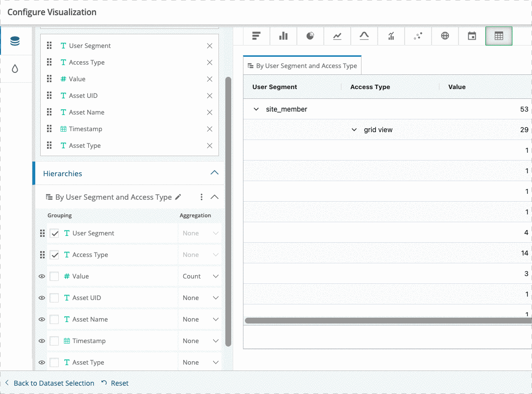Grab drag handle for User Segment field
Image resolution: width=532 pixels, height=394 pixels.
(x=49, y=46)
